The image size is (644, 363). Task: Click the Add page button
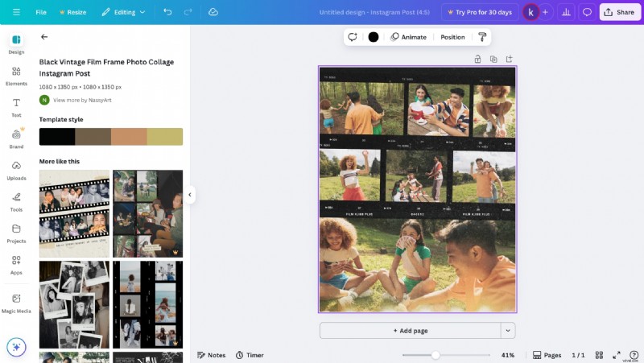(x=411, y=331)
